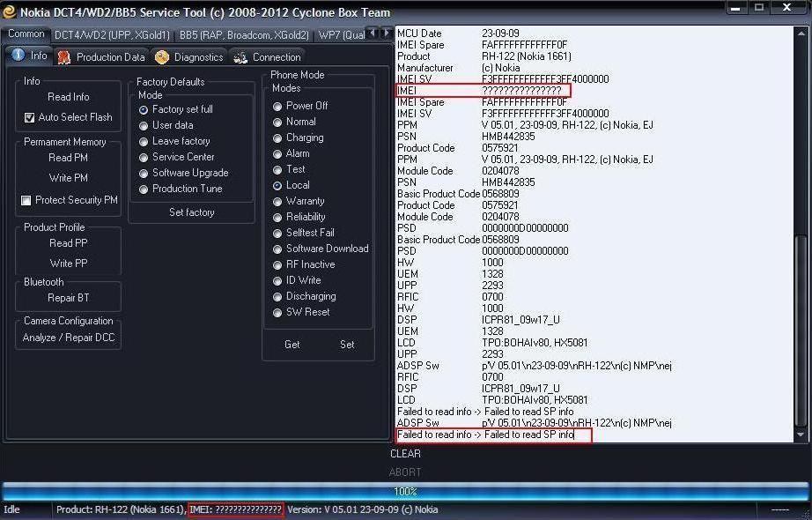812x520 pixels.
Task: Click the Set factory button
Action: coord(191,212)
